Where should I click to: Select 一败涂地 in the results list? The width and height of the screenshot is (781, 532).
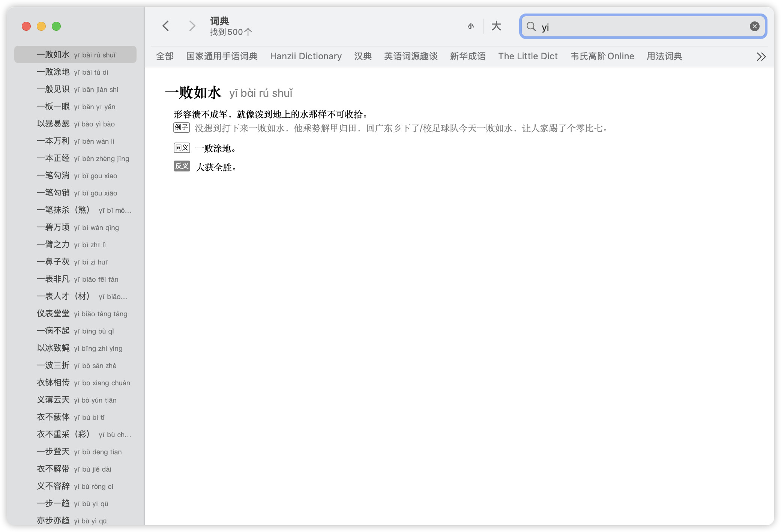tap(75, 72)
